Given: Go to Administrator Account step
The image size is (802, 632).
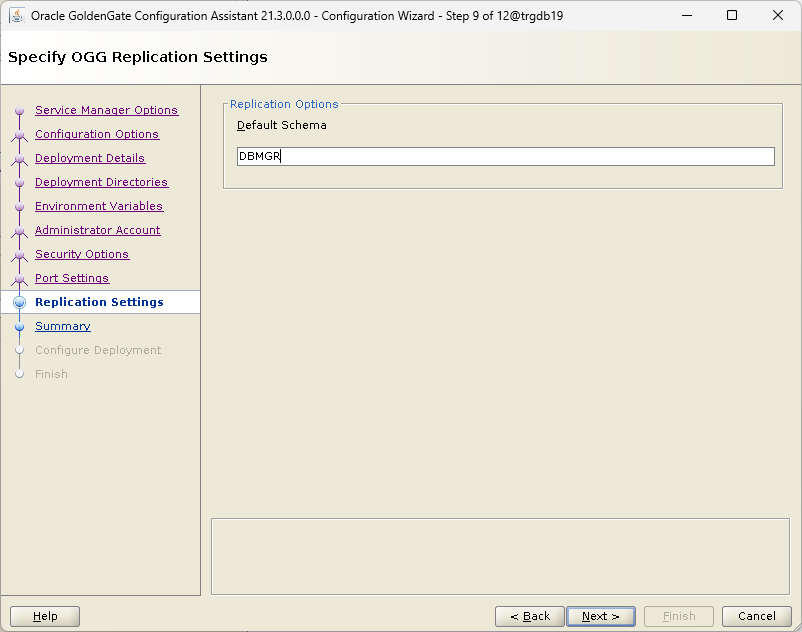Looking at the screenshot, I should 97,230.
